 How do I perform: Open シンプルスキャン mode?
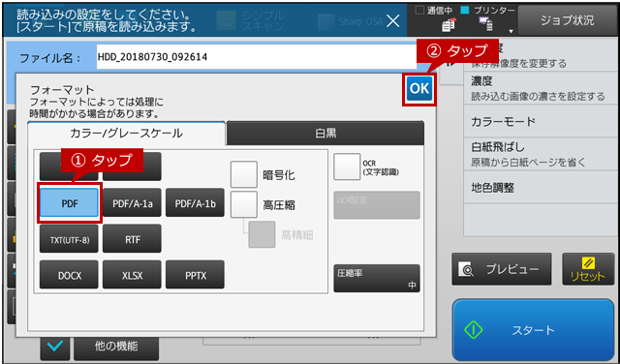point(252,20)
